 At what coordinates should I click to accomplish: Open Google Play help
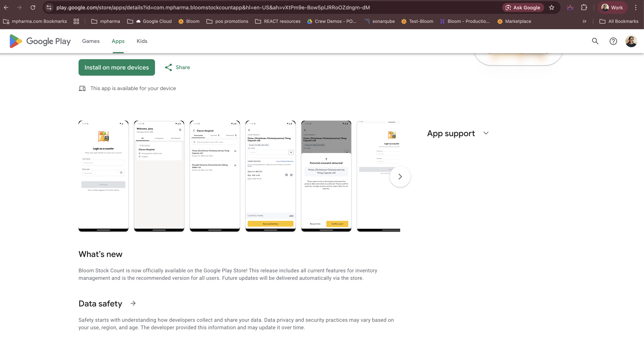(x=613, y=41)
